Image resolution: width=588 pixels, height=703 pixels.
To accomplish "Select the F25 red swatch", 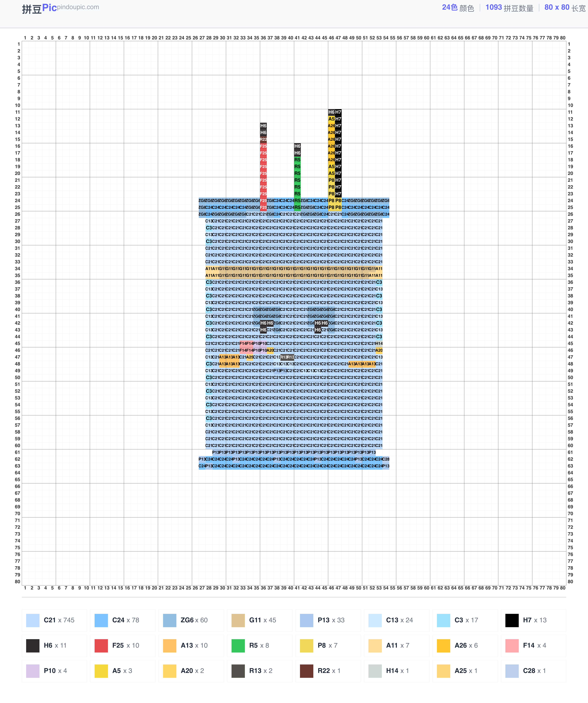I will coord(101,646).
